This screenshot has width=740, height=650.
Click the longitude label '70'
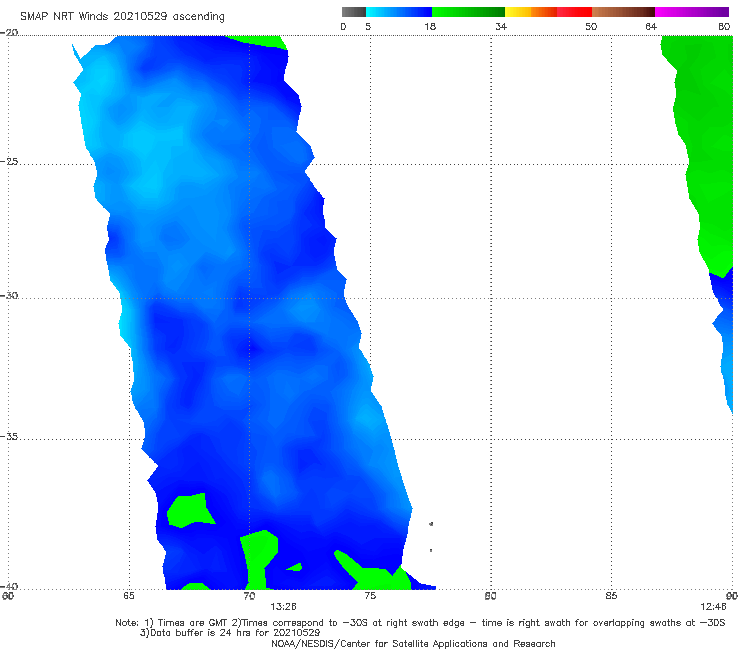[x=249, y=596]
